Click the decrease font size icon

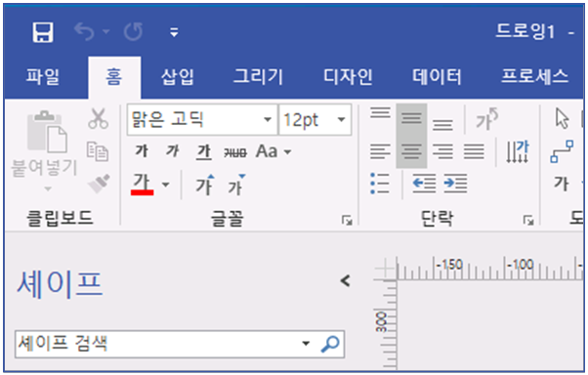pos(236,185)
